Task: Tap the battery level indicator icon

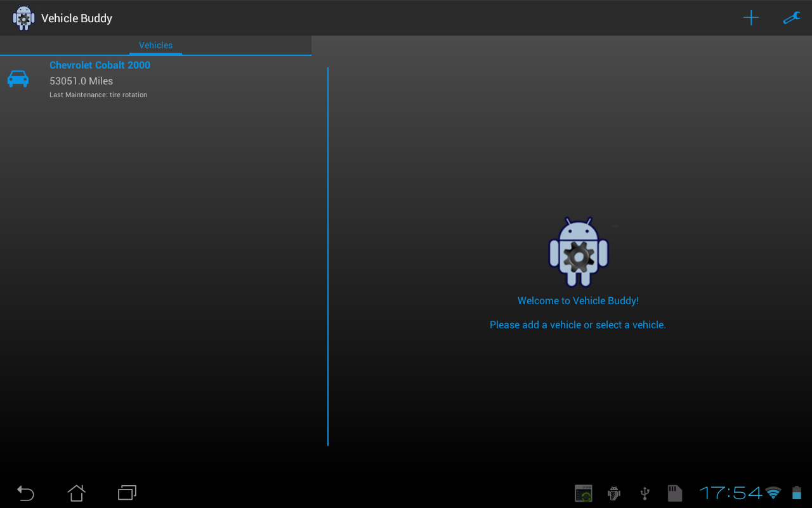Action: [797, 493]
